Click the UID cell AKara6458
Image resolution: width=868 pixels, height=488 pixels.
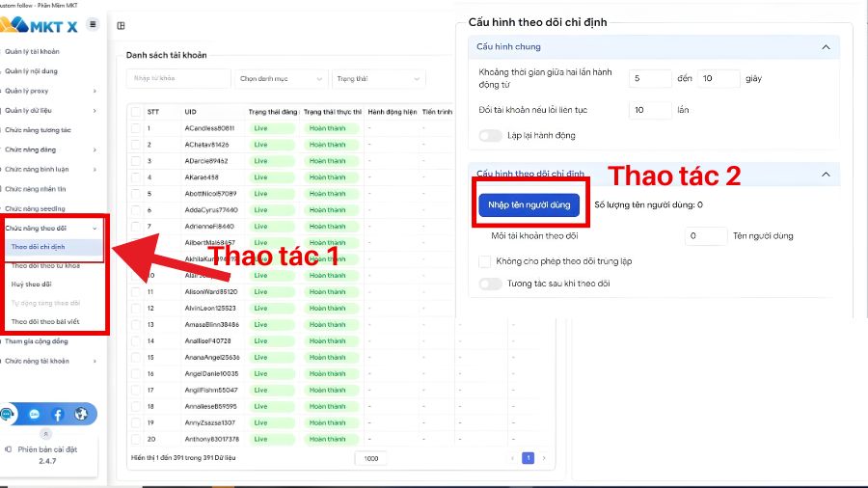pyautogui.click(x=202, y=177)
